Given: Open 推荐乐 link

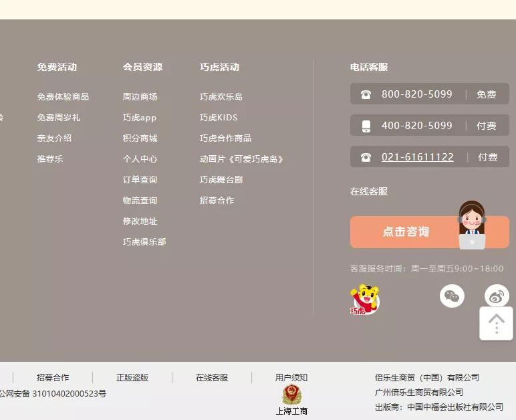Looking at the screenshot, I should click(49, 159).
